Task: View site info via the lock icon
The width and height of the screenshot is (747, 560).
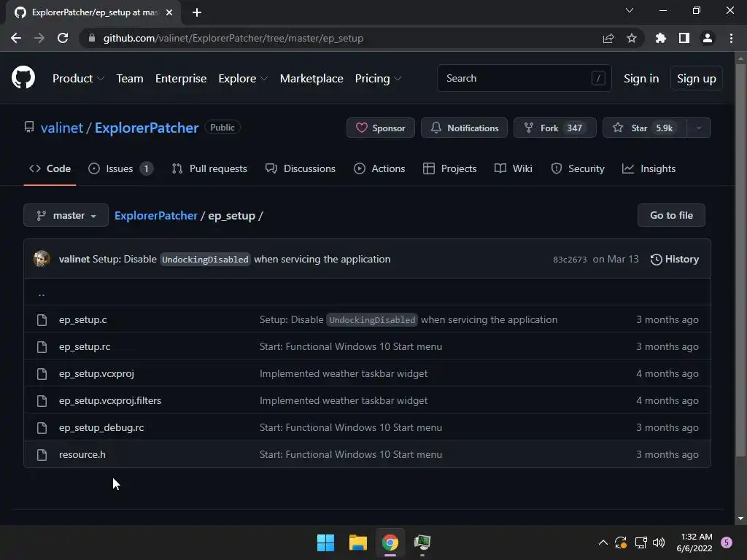Action: coord(92,38)
